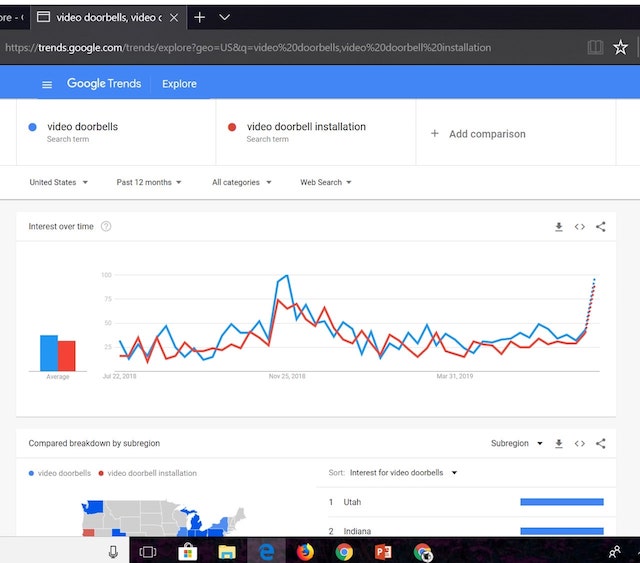Image resolution: width=640 pixels, height=563 pixels.
Task: Share the subregion breakdown
Action: pos(600,443)
